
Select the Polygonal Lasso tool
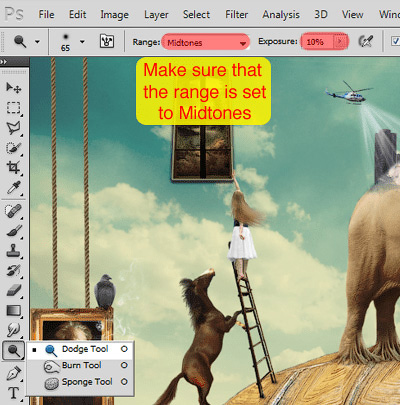click(x=14, y=128)
